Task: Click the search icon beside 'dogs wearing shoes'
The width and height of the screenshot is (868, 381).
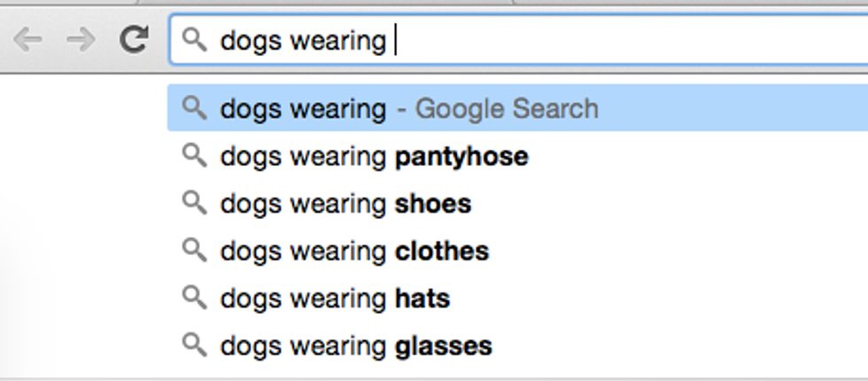Action: (x=194, y=203)
